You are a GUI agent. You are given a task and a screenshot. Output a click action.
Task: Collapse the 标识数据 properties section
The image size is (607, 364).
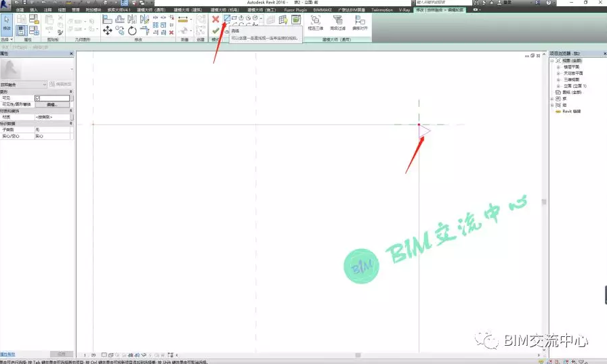pos(71,123)
